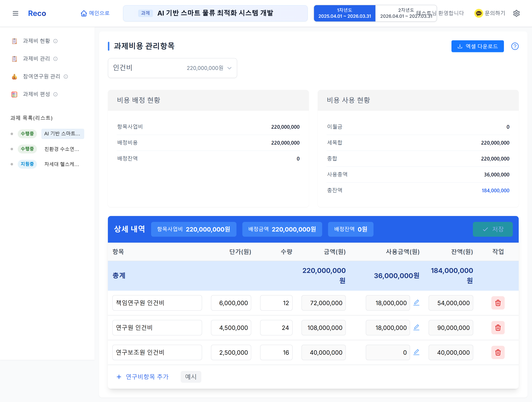Click info icon next to 과제비 편성
This screenshot has width=532, height=402.
click(x=55, y=94)
